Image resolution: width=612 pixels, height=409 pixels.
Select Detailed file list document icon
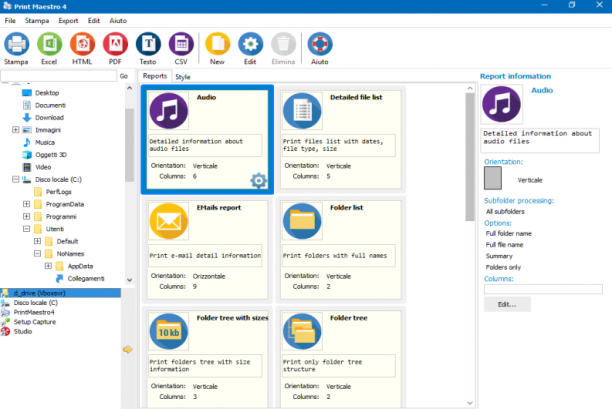[302, 111]
